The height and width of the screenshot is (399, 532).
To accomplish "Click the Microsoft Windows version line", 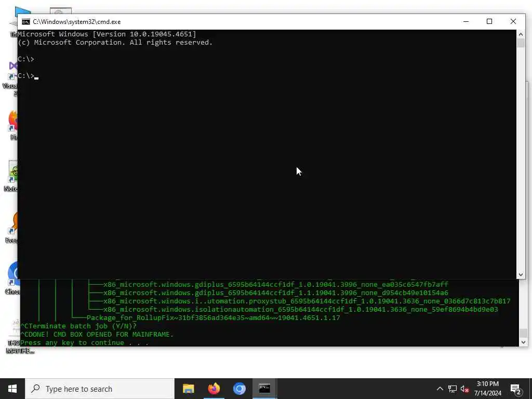I will pyautogui.click(x=107, y=34).
